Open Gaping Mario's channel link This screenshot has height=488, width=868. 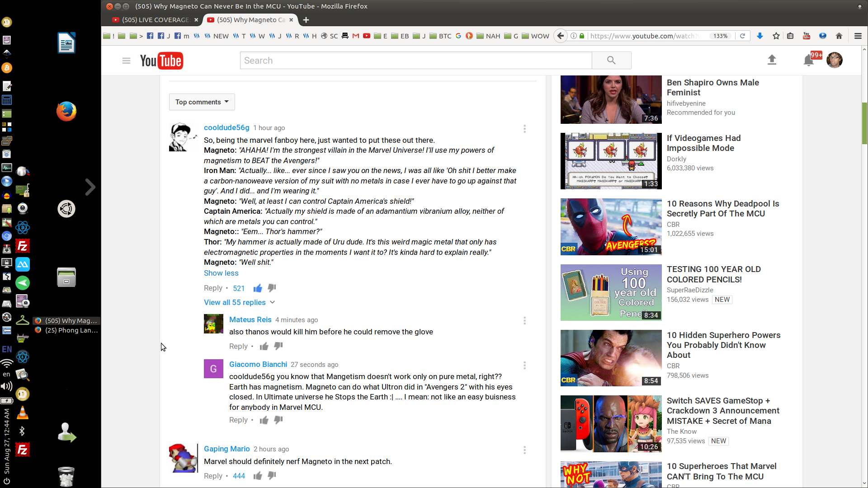coord(226,449)
